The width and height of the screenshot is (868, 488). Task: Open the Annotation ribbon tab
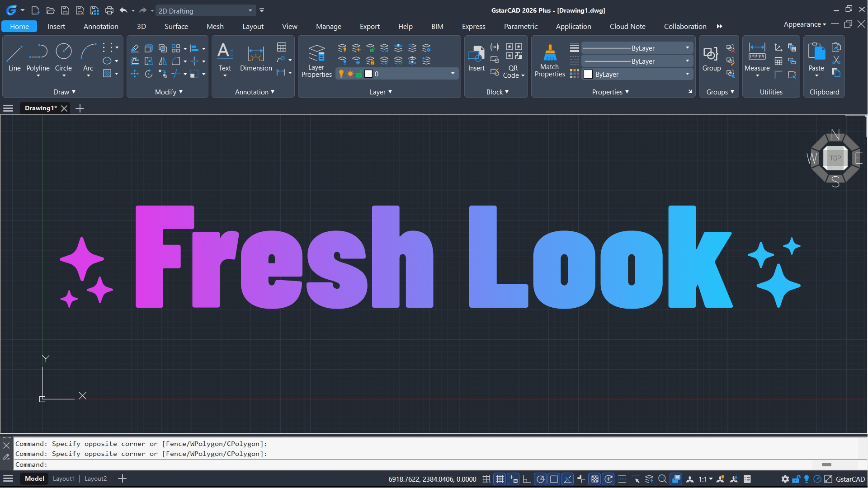tap(101, 26)
